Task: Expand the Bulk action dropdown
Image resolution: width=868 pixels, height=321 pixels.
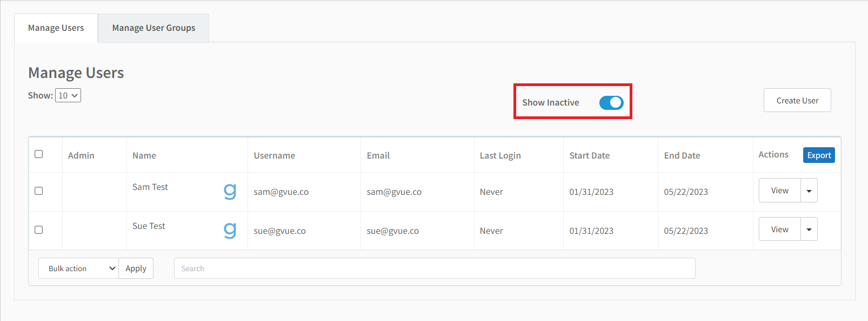Action: click(x=78, y=268)
